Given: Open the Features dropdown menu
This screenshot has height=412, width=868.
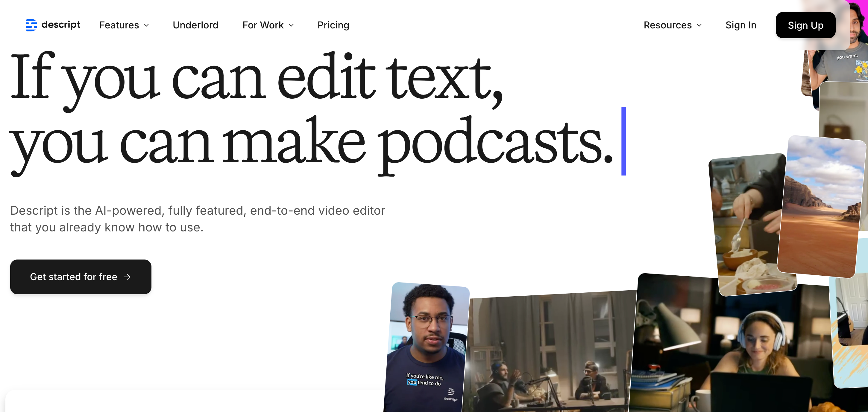Looking at the screenshot, I should pyautogui.click(x=124, y=25).
